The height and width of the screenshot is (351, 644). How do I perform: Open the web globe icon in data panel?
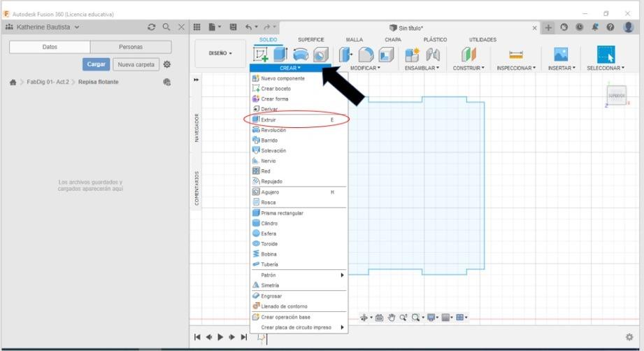(166, 82)
